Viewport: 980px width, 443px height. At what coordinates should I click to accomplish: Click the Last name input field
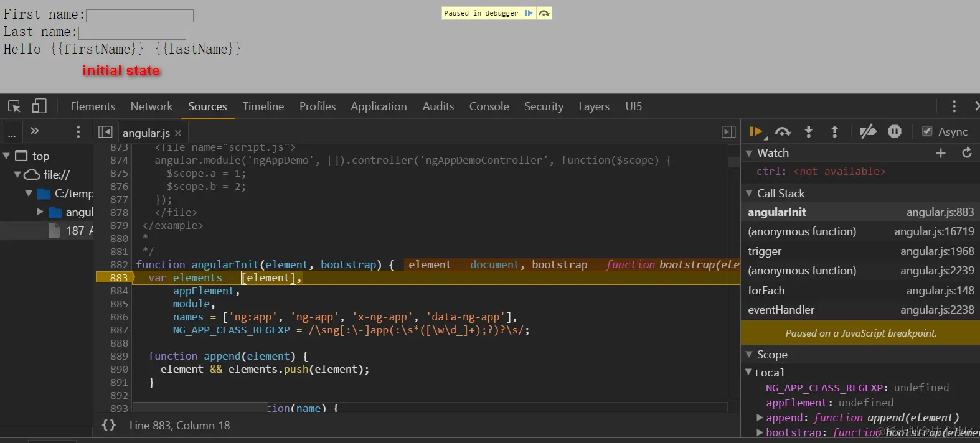coord(133,33)
